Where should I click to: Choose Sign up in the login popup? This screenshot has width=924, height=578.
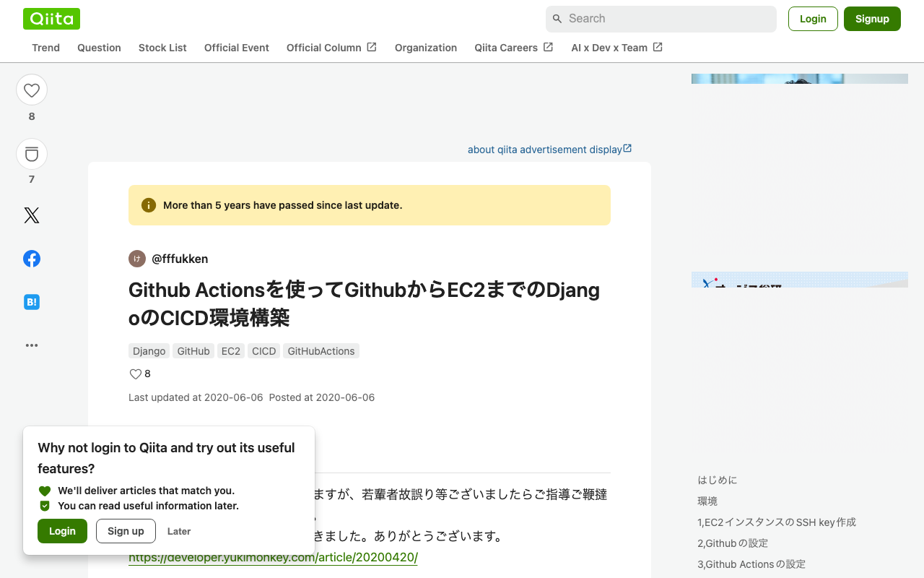pos(126,531)
